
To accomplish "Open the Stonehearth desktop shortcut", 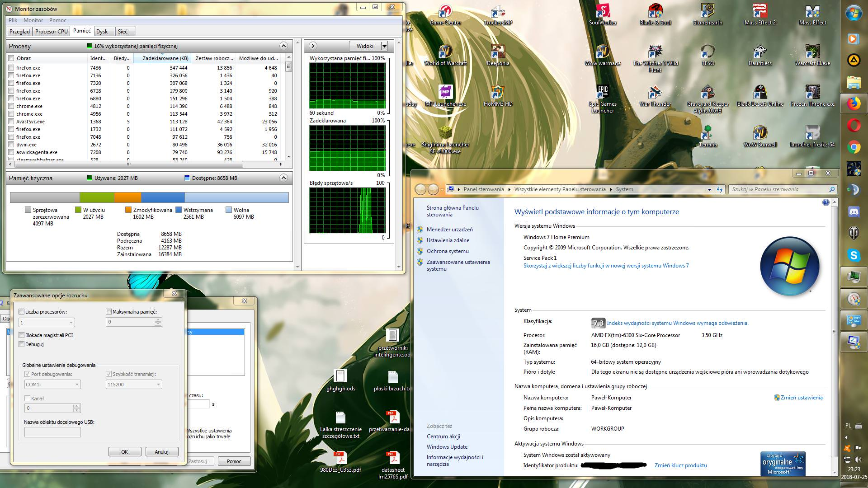I will click(708, 14).
